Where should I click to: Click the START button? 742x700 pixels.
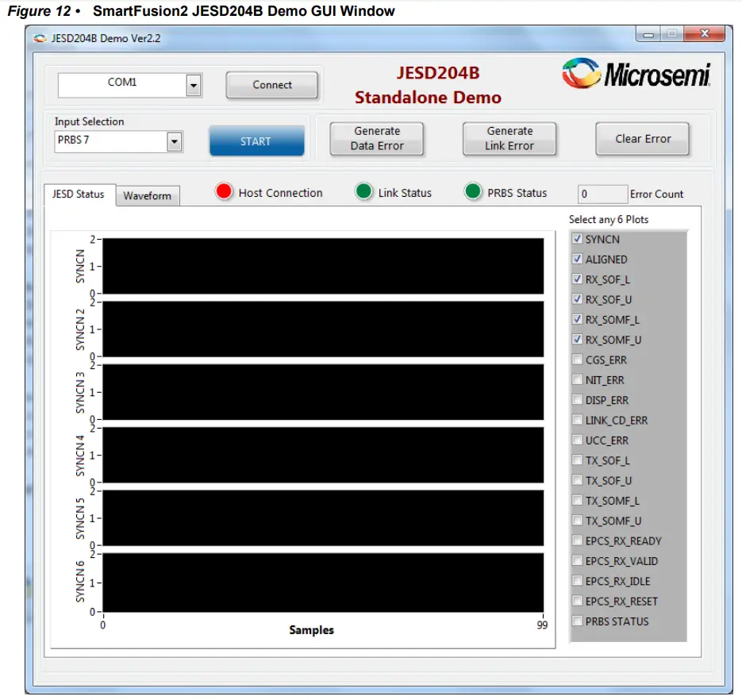pos(256,140)
